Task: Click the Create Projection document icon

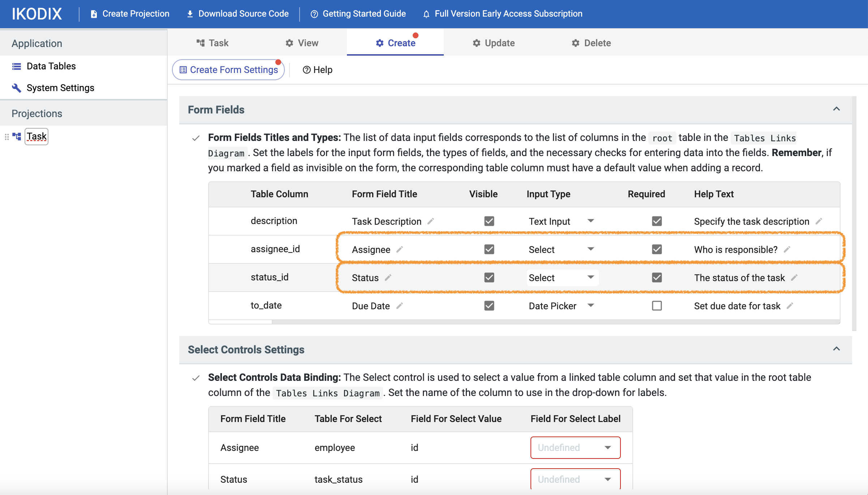Action: click(x=94, y=14)
